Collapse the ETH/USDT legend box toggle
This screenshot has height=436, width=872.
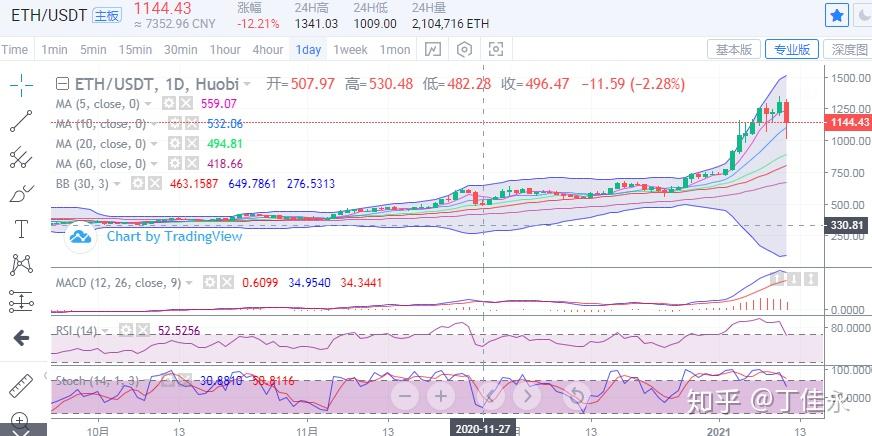[63, 85]
